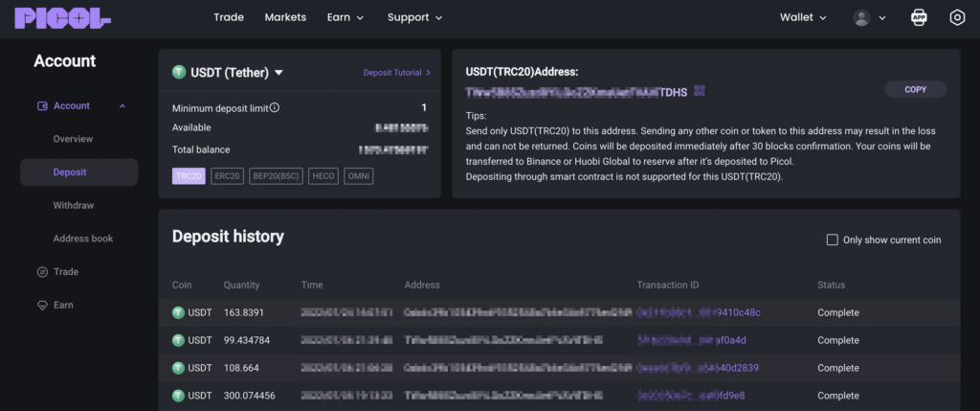
Task: Open transaction ID ending 40d2839
Action: (x=698, y=368)
